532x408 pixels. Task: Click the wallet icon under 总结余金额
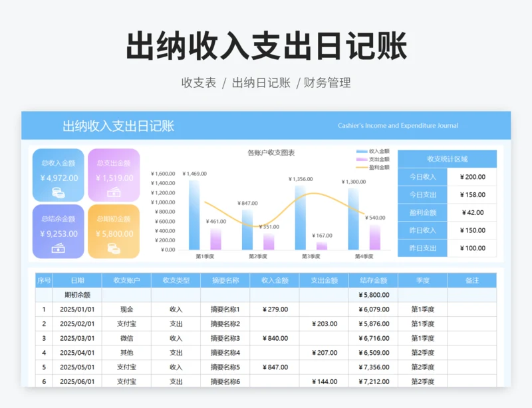pos(59,248)
